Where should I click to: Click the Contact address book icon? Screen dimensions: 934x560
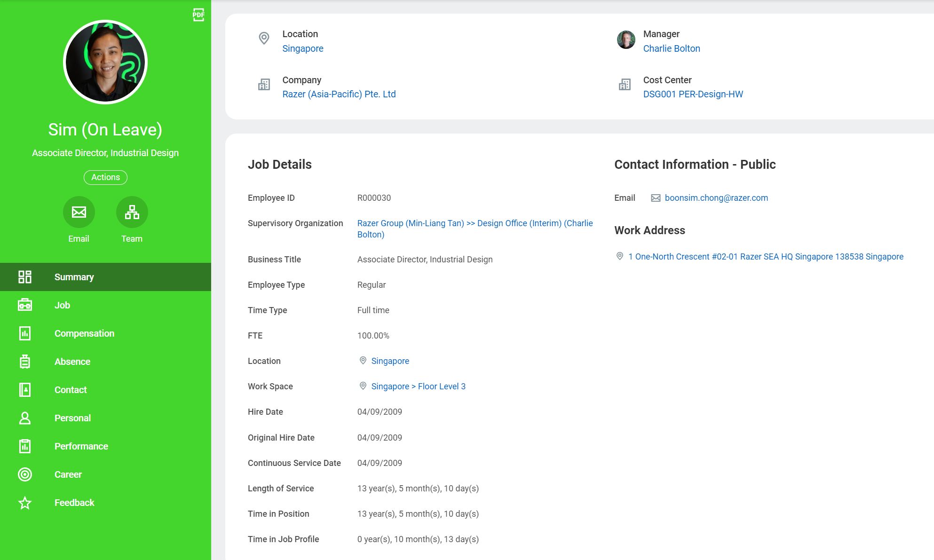coord(25,390)
